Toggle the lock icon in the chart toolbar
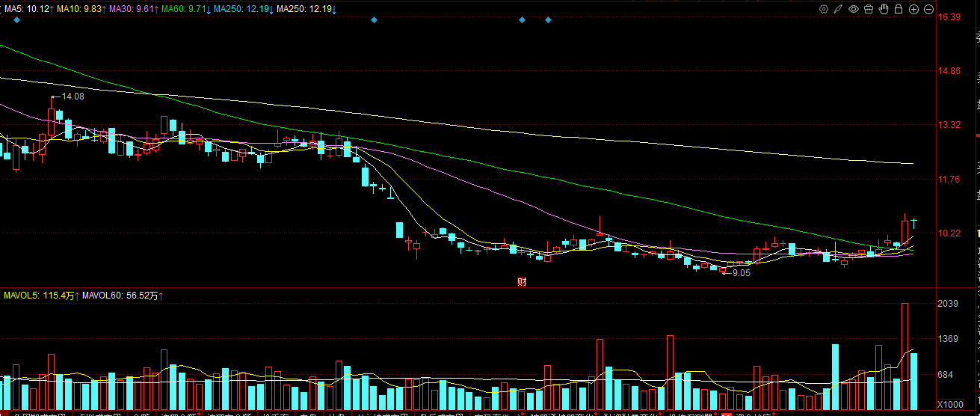Screen dimensions: 980x416 click(899, 9)
